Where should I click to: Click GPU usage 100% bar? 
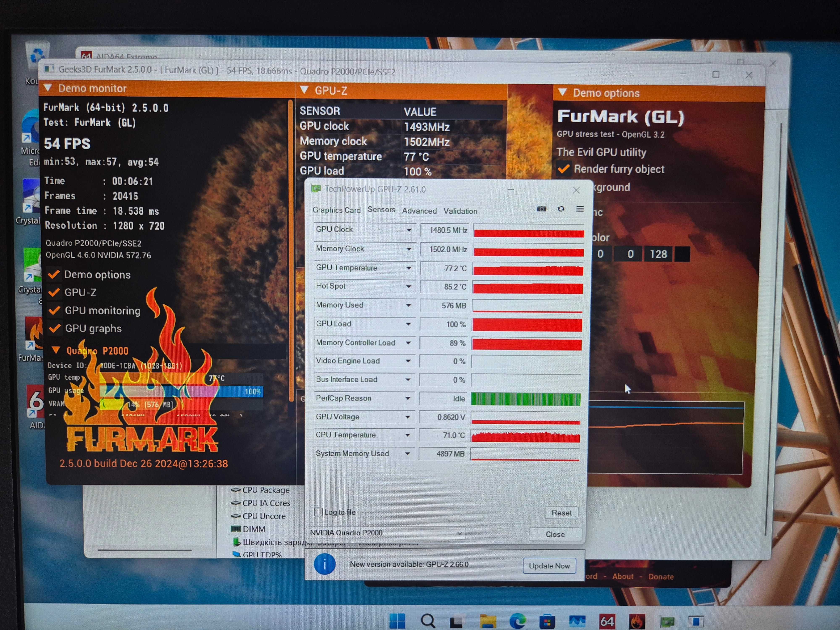coord(181,391)
